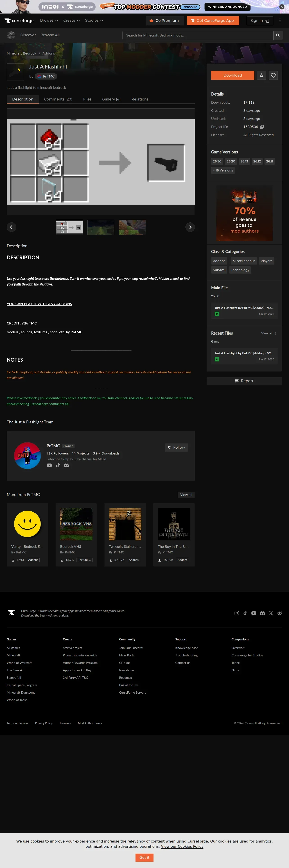This screenshot has width=289, height=868.
Task: Open the Files tab
Action: 87,99
